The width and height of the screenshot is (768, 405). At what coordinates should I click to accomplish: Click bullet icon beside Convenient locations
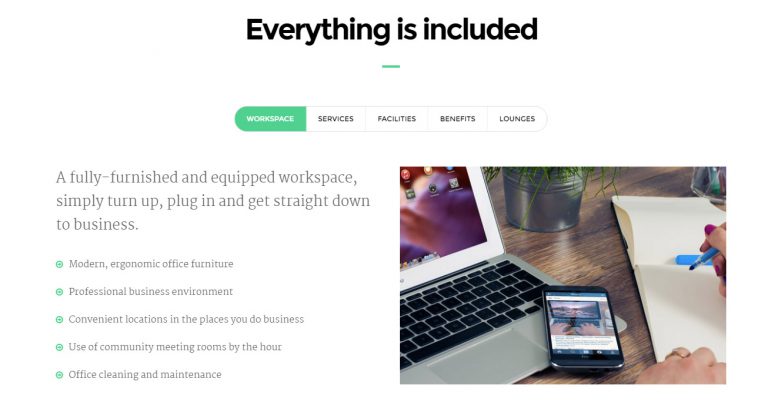(60, 320)
